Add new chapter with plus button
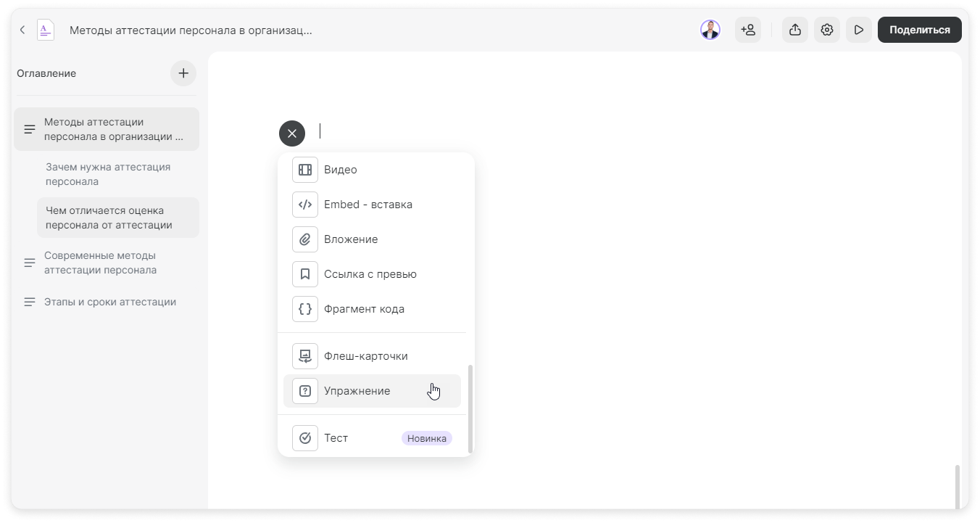 [x=183, y=73]
